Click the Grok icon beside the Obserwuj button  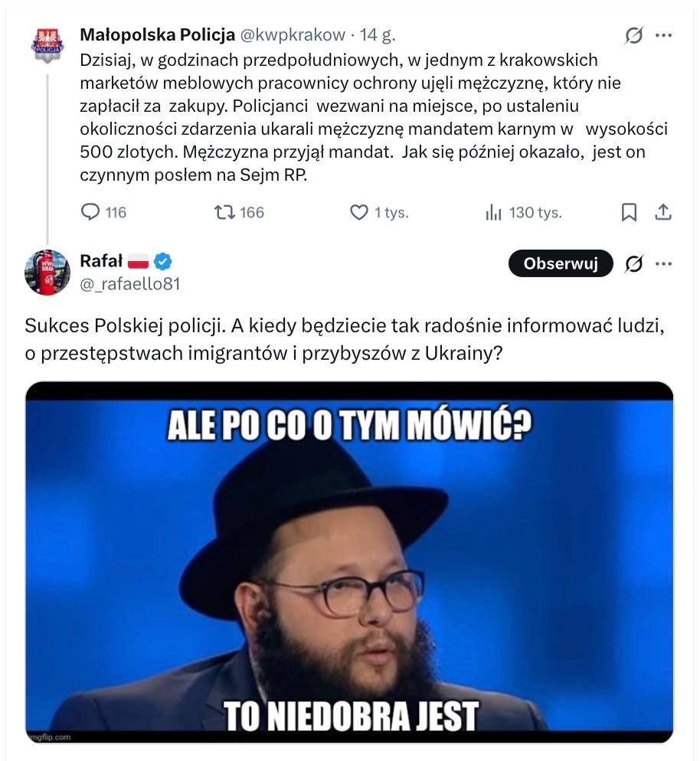coord(633,263)
